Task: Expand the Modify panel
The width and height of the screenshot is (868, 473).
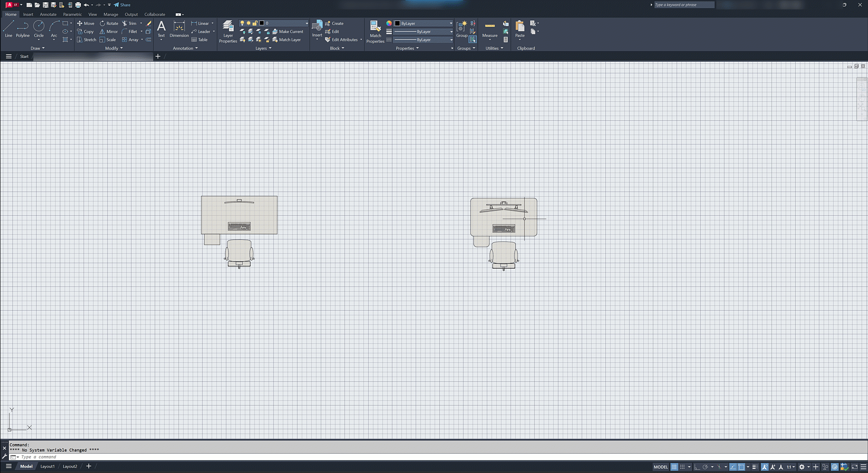Action: pyautogui.click(x=114, y=48)
